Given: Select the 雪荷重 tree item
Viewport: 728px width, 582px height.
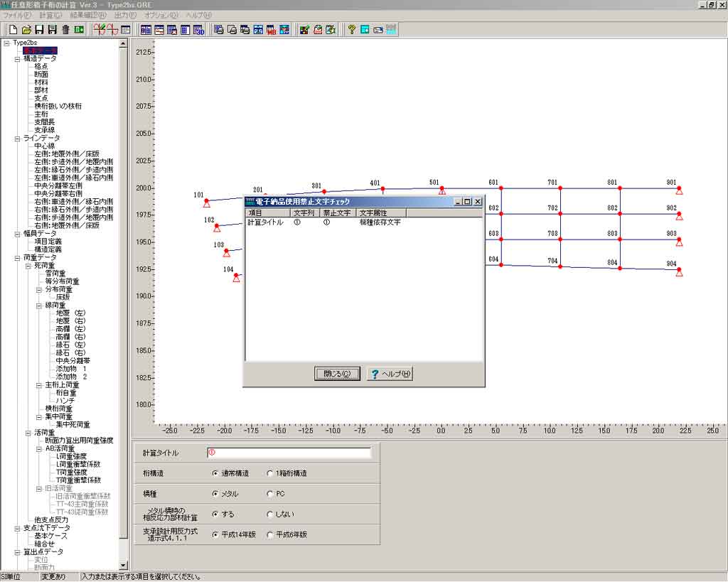Looking at the screenshot, I should click(x=55, y=274).
